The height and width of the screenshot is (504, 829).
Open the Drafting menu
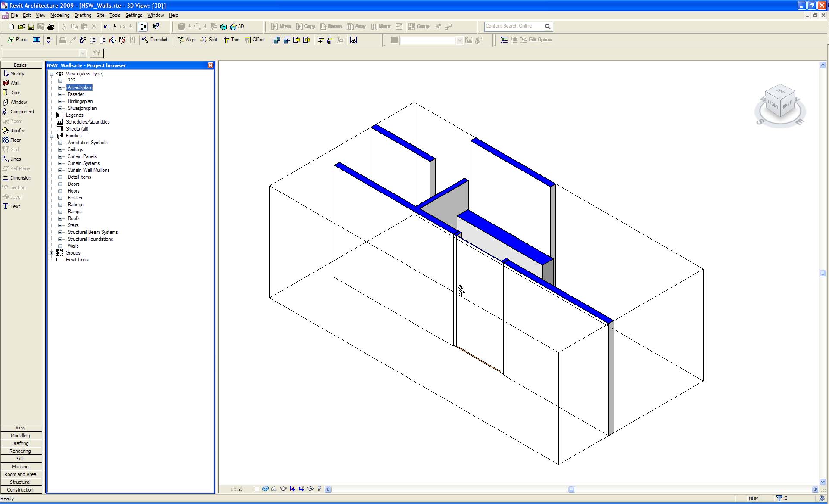click(x=83, y=15)
